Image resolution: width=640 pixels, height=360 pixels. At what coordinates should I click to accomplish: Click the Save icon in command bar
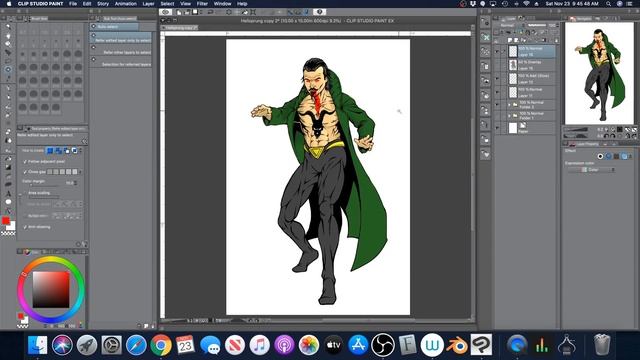coord(195,12)
